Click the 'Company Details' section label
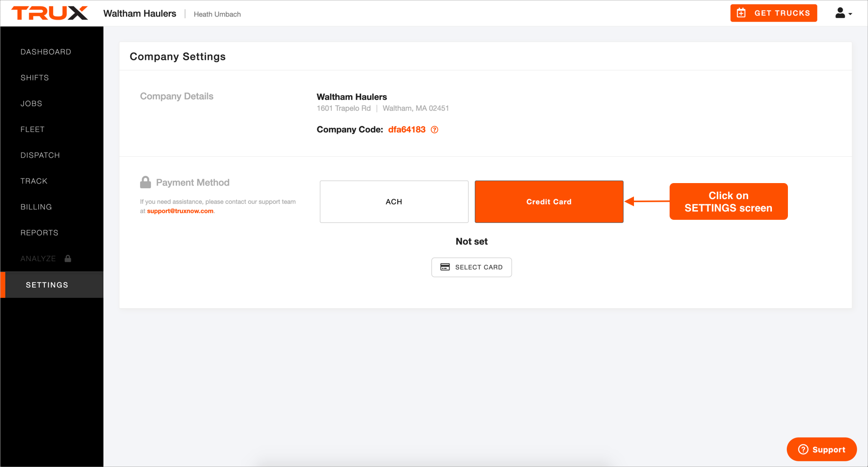The width and height of the screenshot is (868, 467). [x=177, y=96]
